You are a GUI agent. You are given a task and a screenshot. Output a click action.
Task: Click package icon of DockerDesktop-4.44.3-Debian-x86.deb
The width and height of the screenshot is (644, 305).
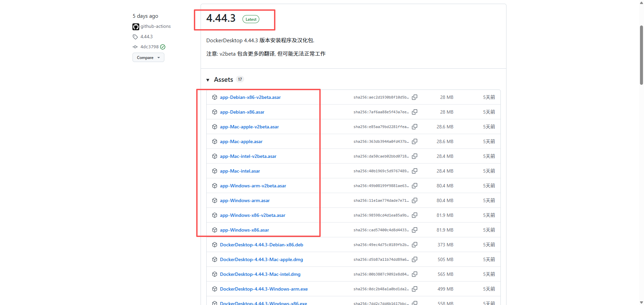215,245
